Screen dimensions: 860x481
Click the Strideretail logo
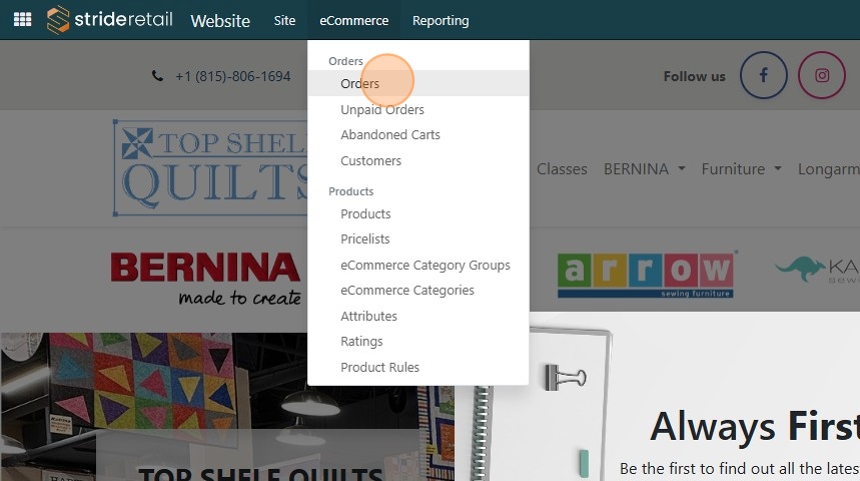pyautogui.click(x=110, y=20)
